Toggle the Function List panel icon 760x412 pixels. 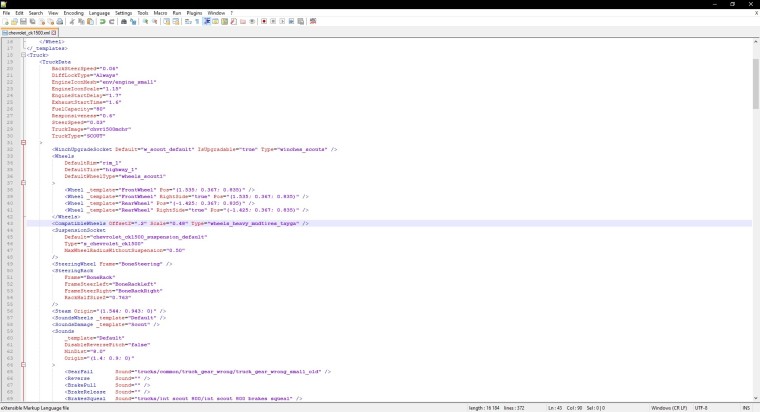point(234,21)
